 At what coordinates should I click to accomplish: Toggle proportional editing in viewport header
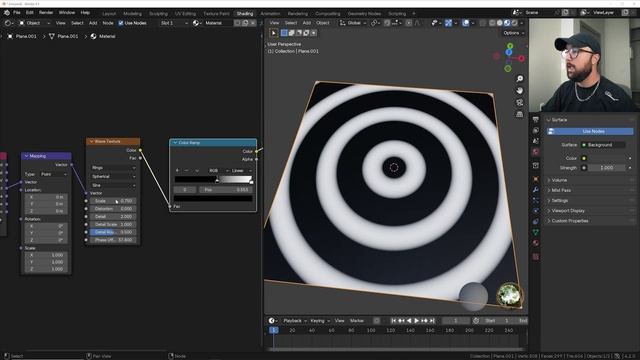click(x=409, y=23)
